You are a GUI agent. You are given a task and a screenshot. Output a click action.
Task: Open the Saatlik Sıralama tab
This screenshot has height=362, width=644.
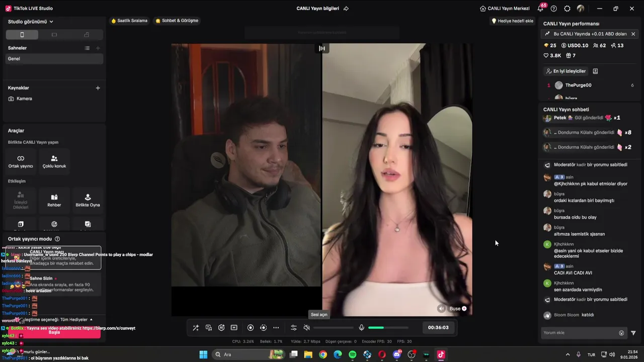[129, 21]
